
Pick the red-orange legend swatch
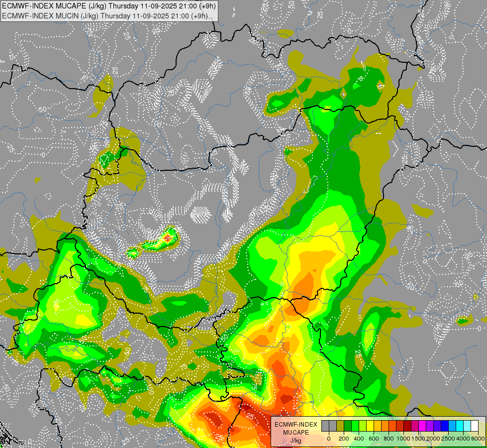coord(392,426)
